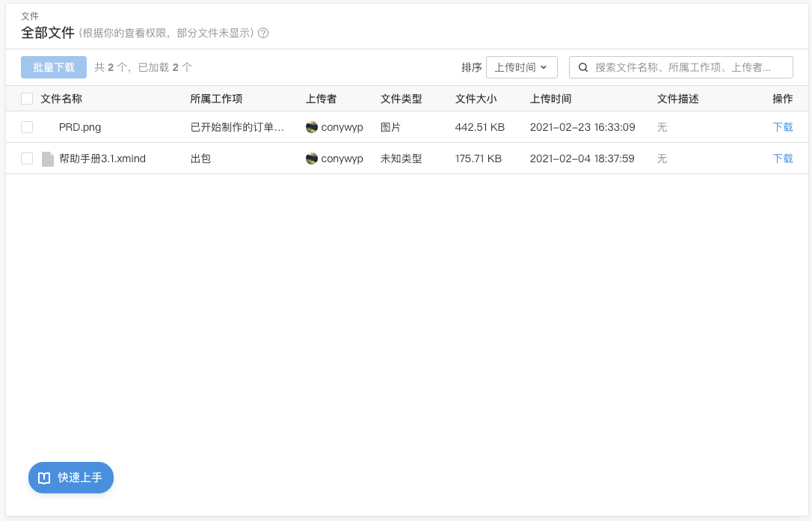Click the 所属工作项 column header
The image size is (812, 521).
(216, 99)
